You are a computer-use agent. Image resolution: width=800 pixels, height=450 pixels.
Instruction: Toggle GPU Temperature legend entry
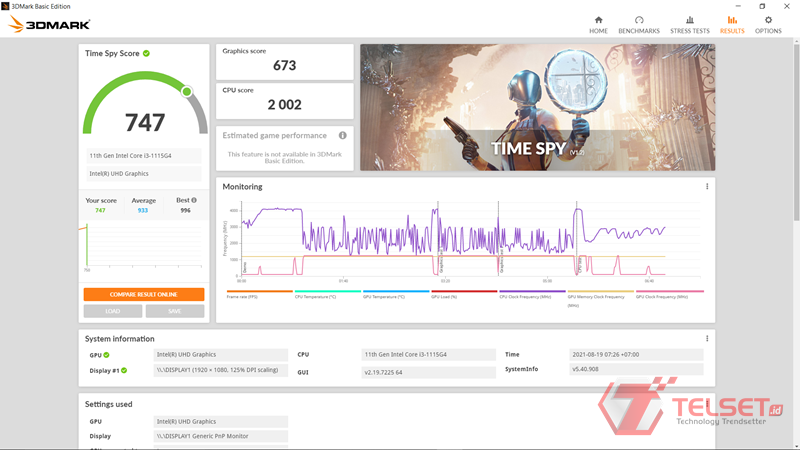(396, 294)
